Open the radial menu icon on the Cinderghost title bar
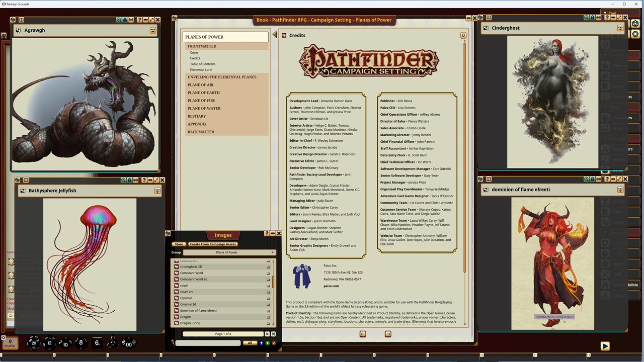The image size is (644, 362). pos(620,28)
